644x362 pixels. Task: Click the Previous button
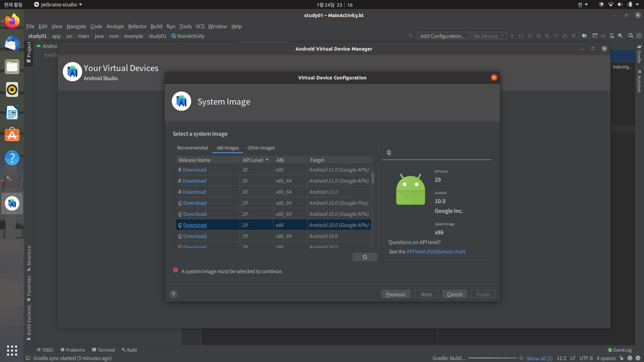[x=395, y=294]
